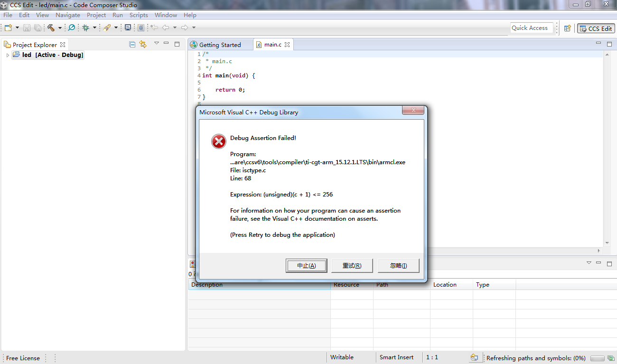Focus the Quick Access search field

click(532, 28)
